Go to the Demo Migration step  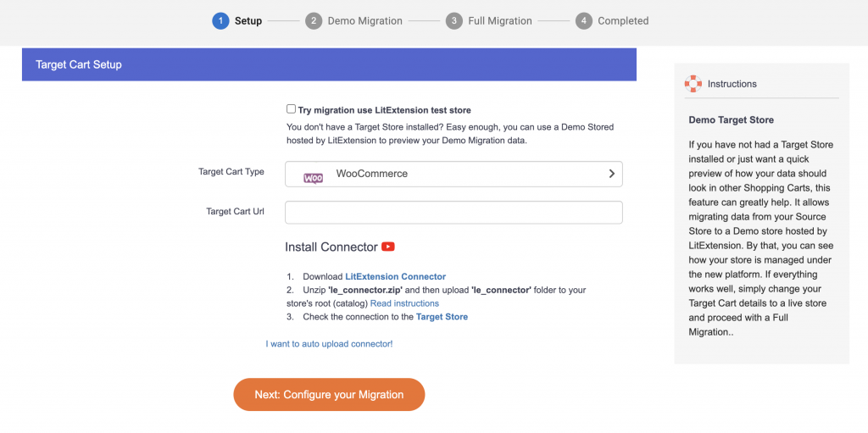point(364,21)
